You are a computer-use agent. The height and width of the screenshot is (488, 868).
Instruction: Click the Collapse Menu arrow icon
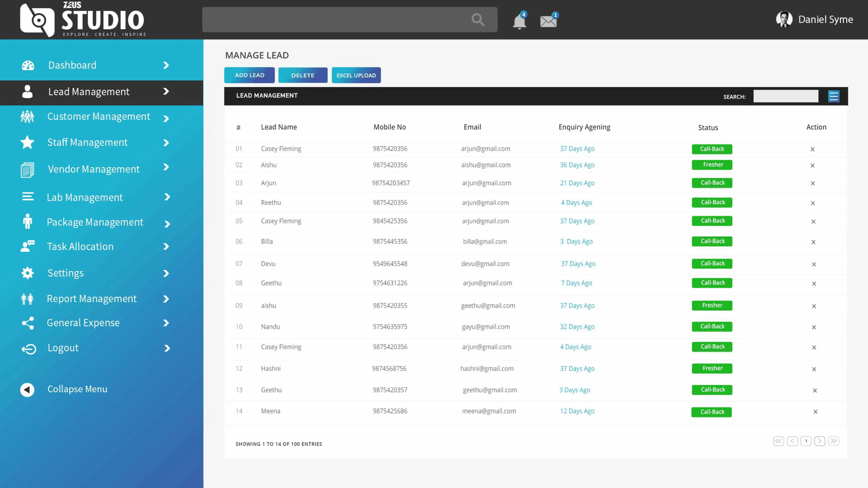pos(27,390)
